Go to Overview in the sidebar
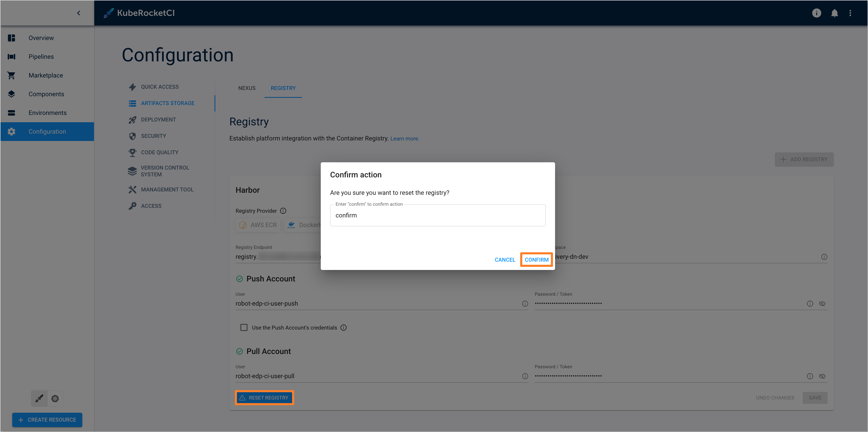868x432 pixels. (x=47, y=38)
